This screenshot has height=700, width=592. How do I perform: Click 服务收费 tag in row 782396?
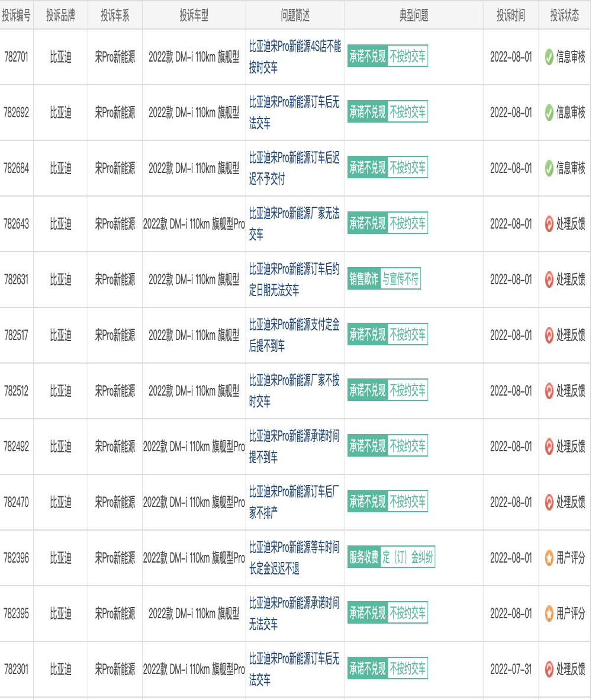(364, 557)
